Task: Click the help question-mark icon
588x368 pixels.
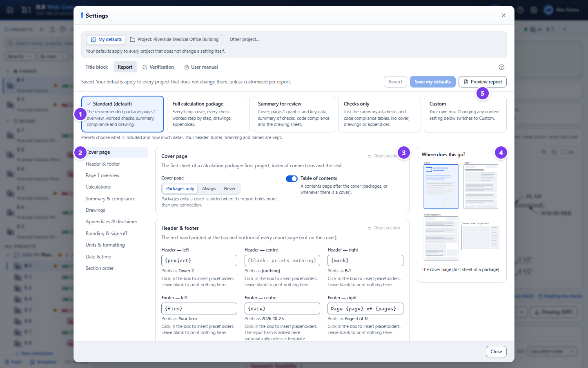Action: (501, 67)
